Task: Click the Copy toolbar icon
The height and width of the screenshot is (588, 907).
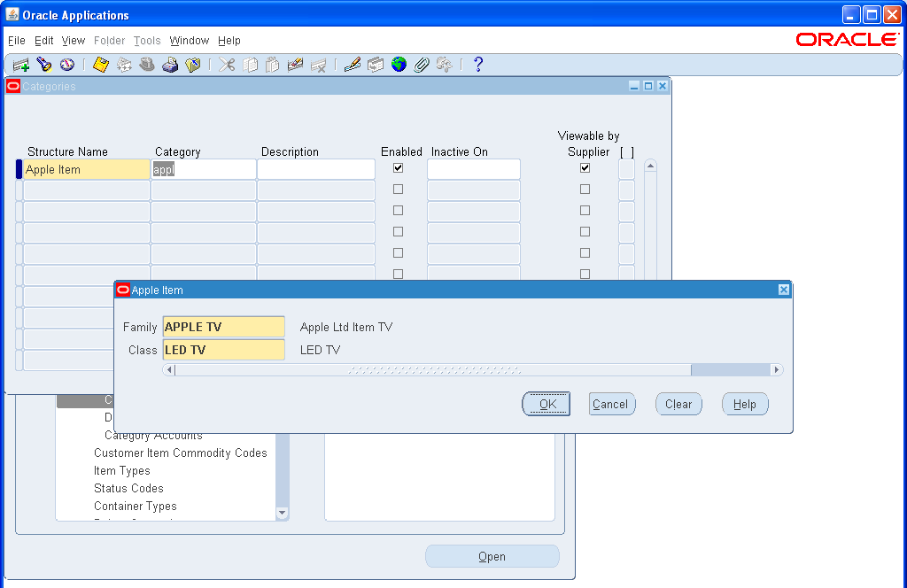Action: [x=250, y=65]
